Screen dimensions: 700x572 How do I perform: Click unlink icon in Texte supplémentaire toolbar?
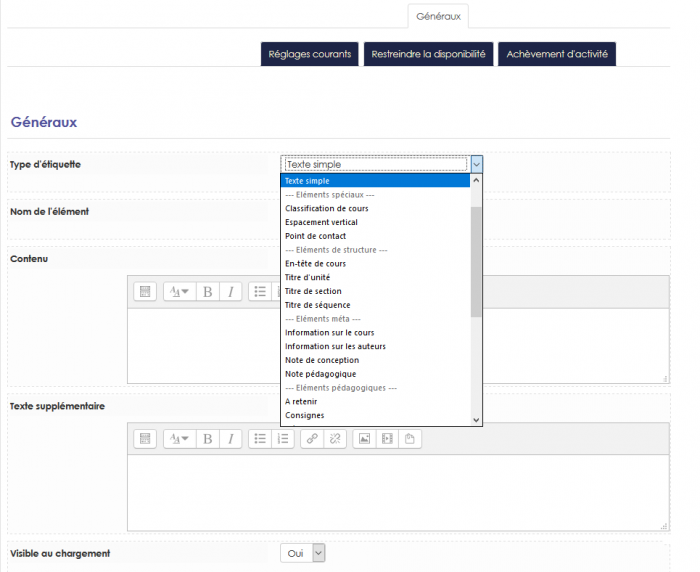tap(335, 439)
